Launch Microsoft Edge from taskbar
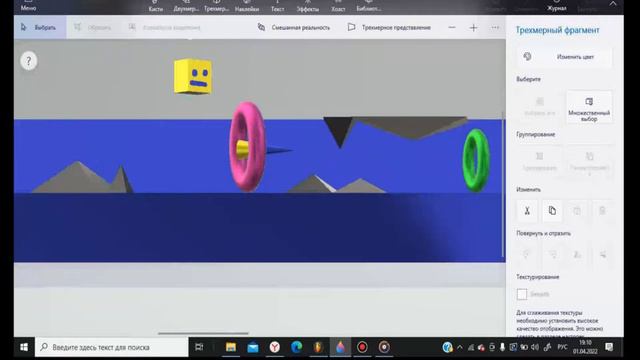 click(x=297, y=347)
